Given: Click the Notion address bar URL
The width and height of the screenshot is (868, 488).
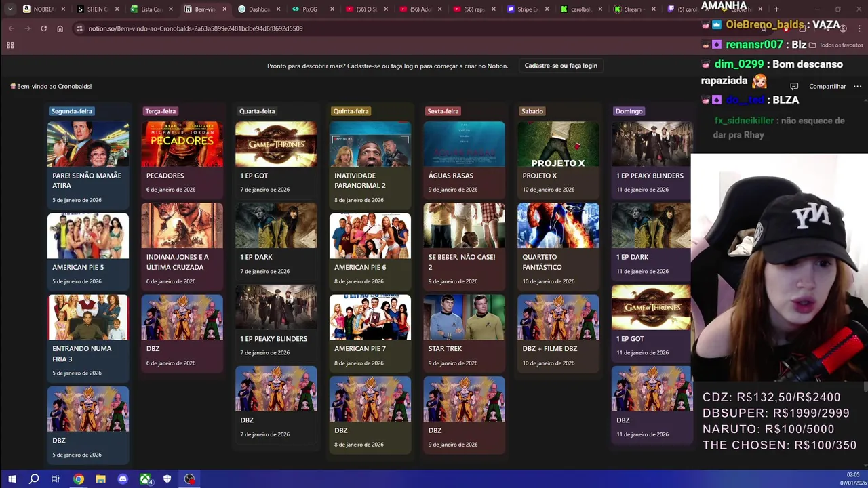Looking at the screenshot, I should pyautogui.click(x=195, y=28).
